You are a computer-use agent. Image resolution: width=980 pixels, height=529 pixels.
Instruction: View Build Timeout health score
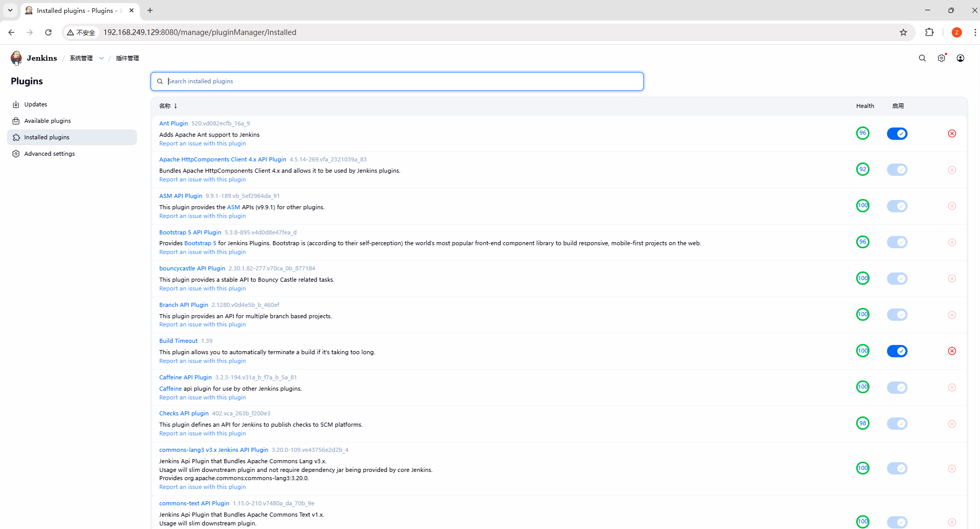(863, 351)
